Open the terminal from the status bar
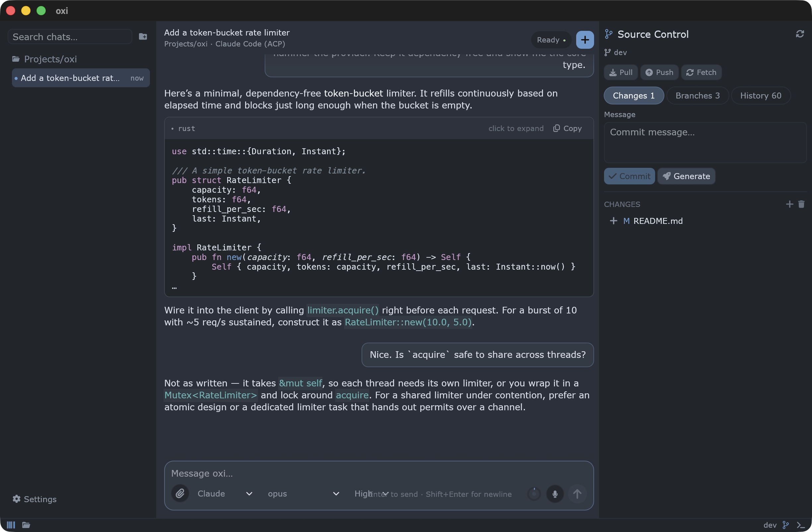Viewport: 812px width, 532px height. coord(801,525)
